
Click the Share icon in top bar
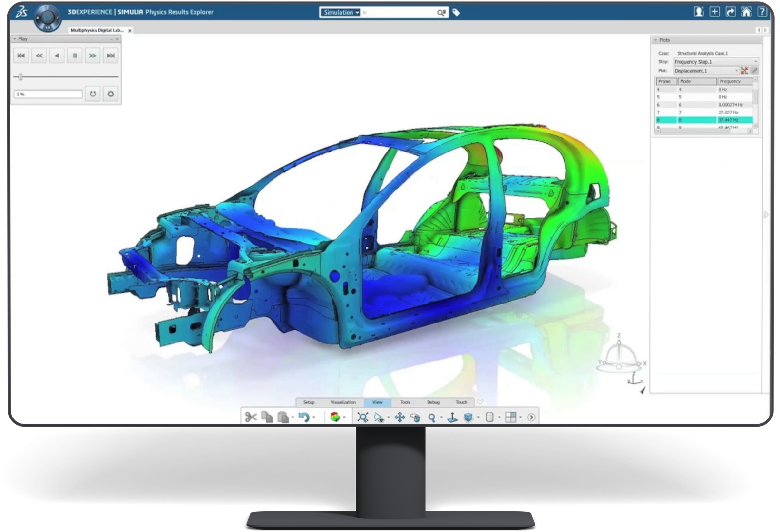[730, 12]
